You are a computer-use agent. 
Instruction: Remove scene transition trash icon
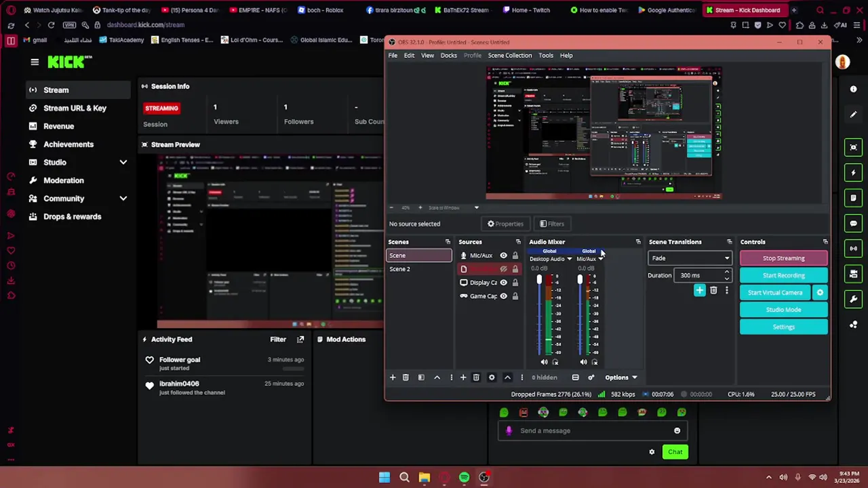pyautogui.click(x=713, y=291)
